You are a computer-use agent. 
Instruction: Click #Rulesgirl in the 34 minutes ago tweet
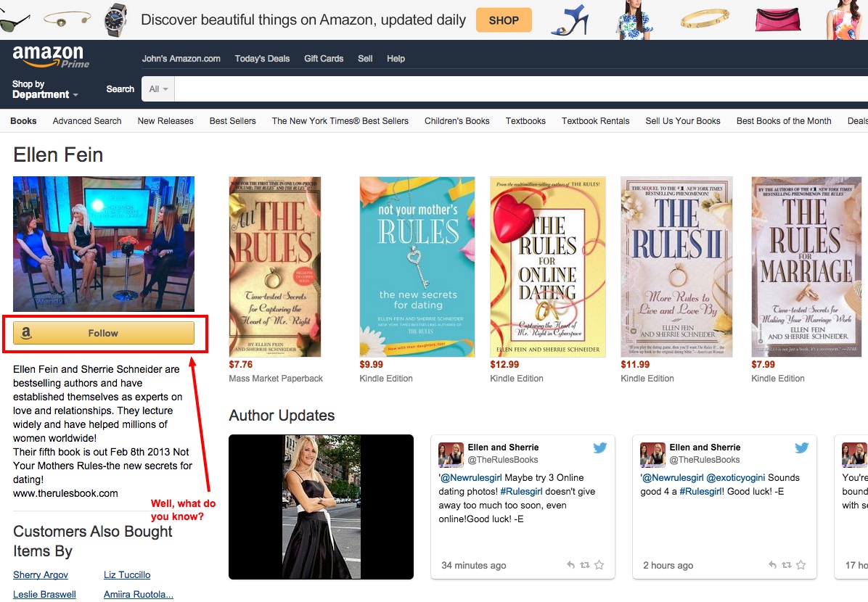(x=522, y=491)
